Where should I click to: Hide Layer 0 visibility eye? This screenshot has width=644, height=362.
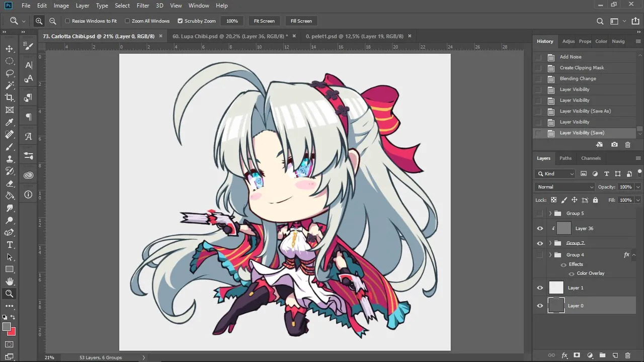[540, 306]
